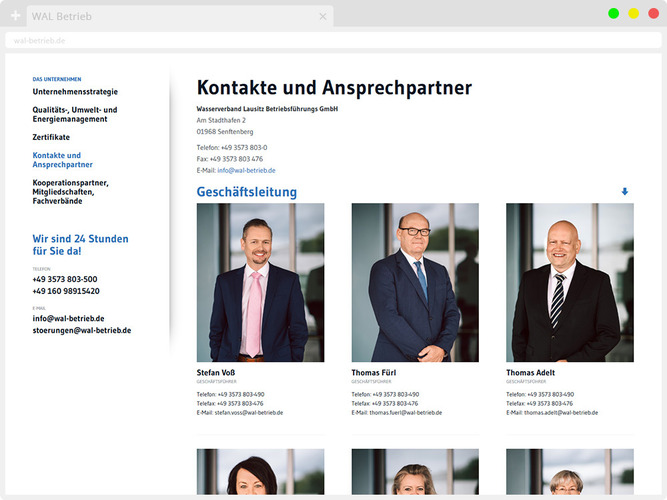Click the green window control dot
Viewport: 667px width, 500px height.
613,13
